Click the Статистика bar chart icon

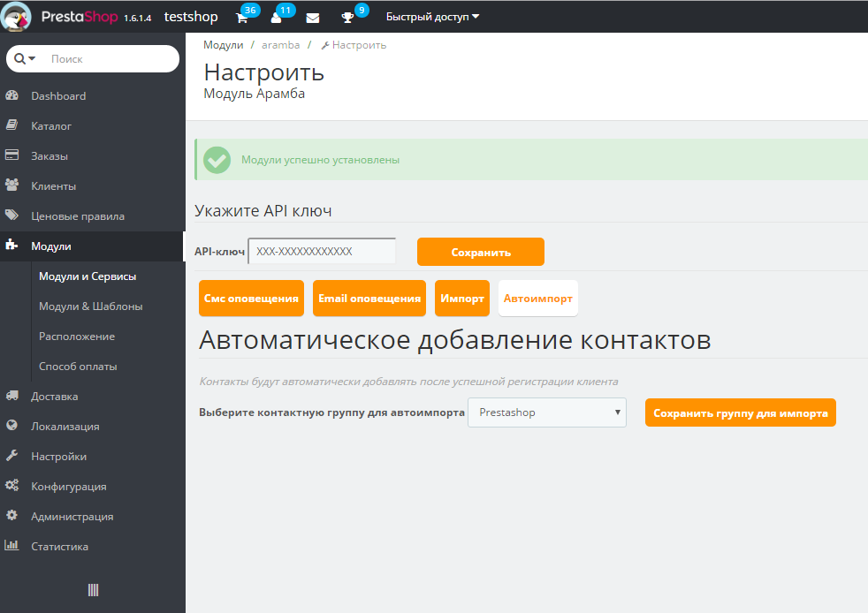coord(11,545)
